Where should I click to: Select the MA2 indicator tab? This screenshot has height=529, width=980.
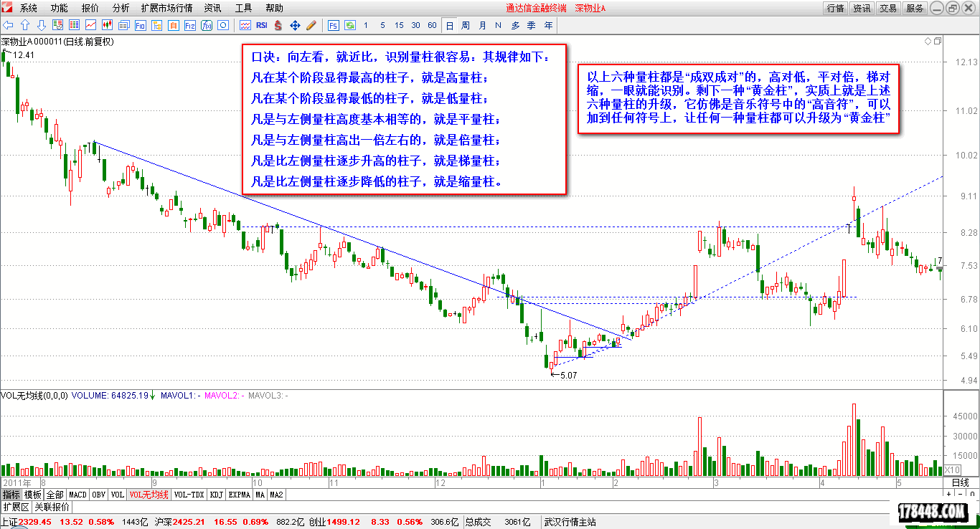pos(276,495)
